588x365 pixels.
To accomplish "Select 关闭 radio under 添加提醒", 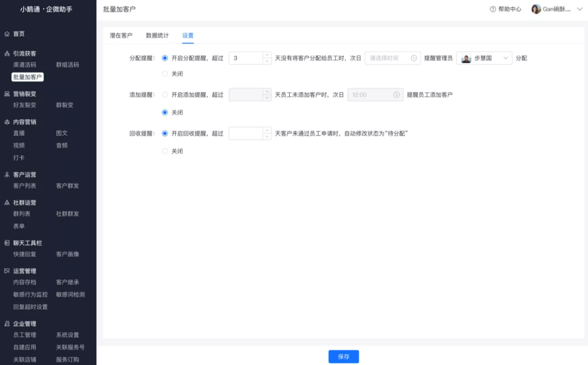I will [x=165, y=112].
